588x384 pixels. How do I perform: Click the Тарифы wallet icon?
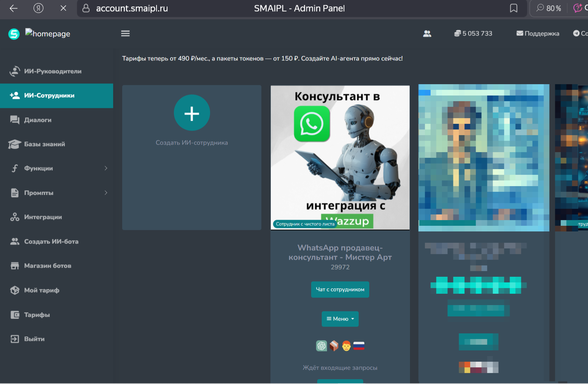pos(15,315)
